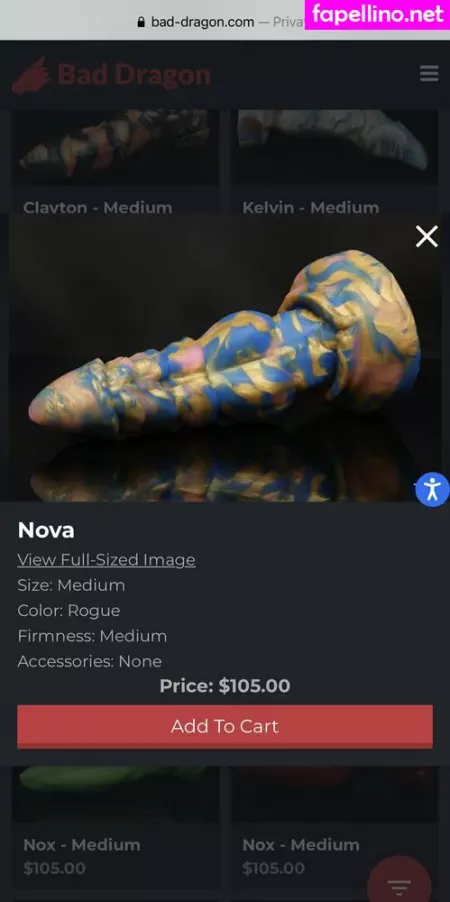Add the Nova item to cart

pyautogui.click(x=225, y=726)
